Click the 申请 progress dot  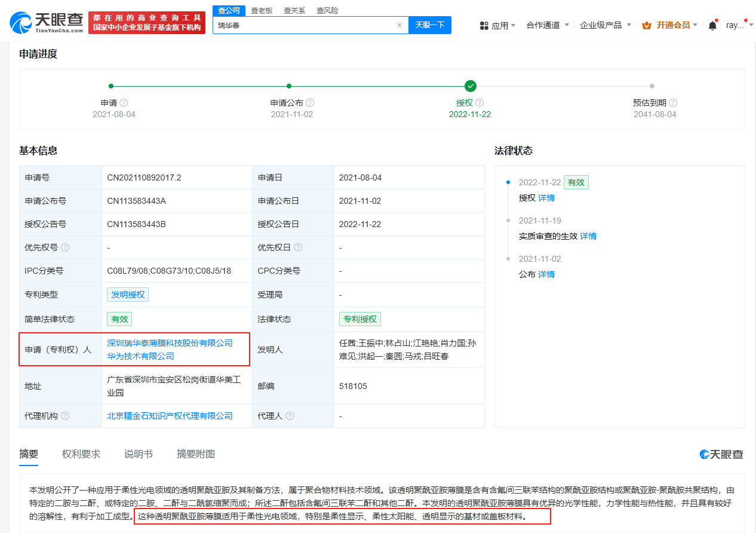(111, 86)
